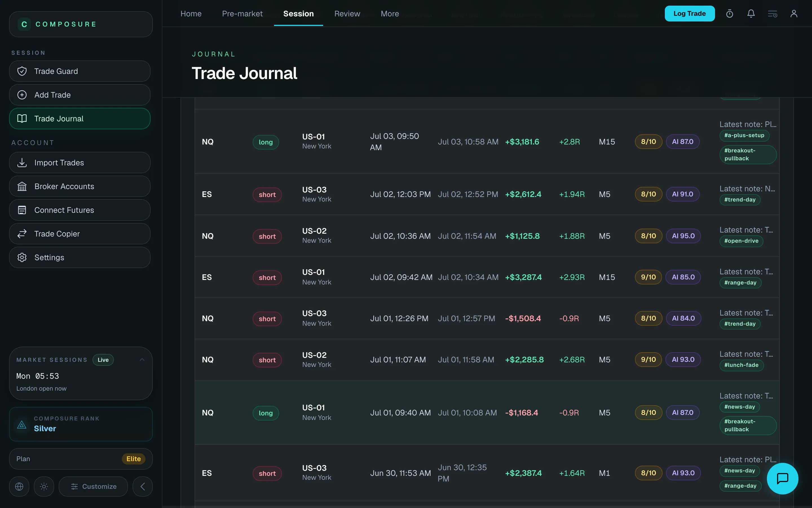Click the Jul 02, 12:03 PM entry time

(400, 194)
